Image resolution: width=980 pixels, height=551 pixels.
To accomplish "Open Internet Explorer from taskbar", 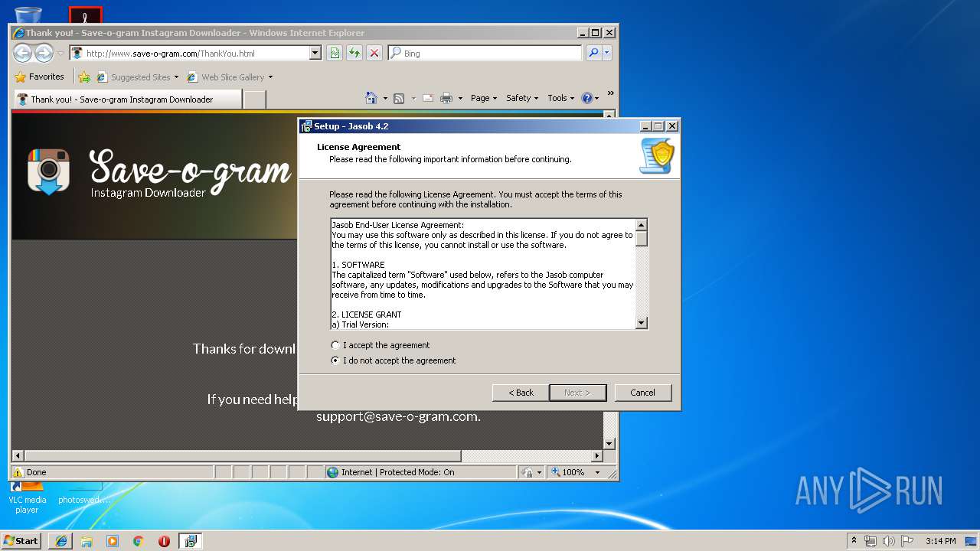I will (61, 541).
